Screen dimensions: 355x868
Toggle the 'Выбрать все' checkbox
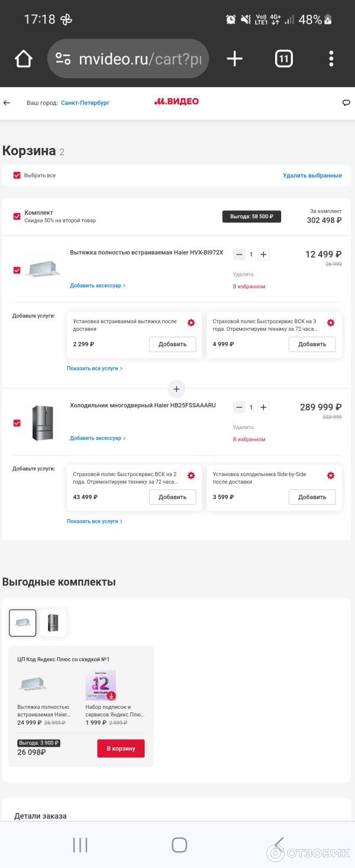pyautogui.click(x=17, y=175)
